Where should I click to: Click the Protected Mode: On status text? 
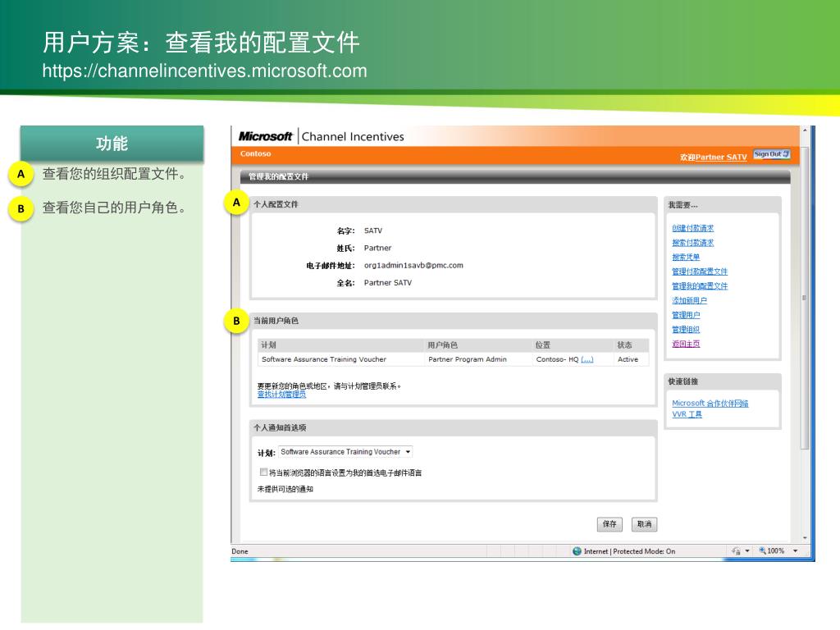coord(644,551)
